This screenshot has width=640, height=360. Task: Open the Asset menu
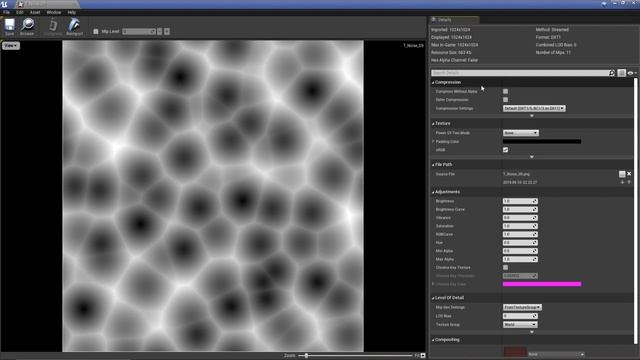[35, 12]
